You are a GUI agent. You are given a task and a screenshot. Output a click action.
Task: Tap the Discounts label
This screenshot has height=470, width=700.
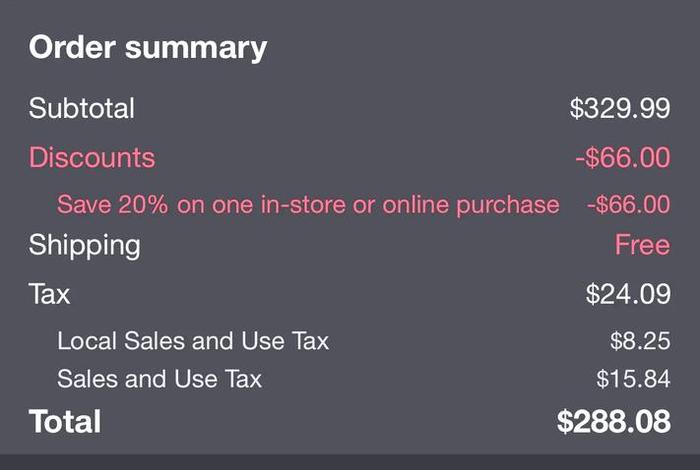[x=92, y=157]
